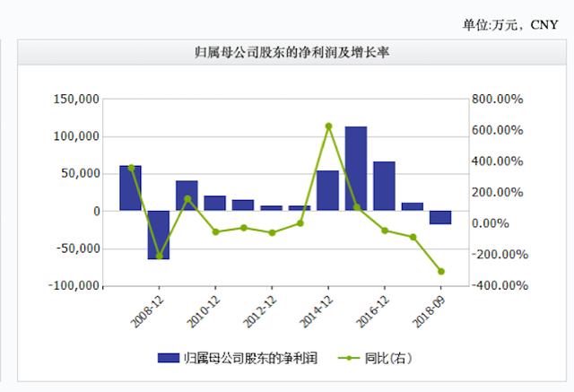Click the 2012-12 x-axis label

click(260, 312)
